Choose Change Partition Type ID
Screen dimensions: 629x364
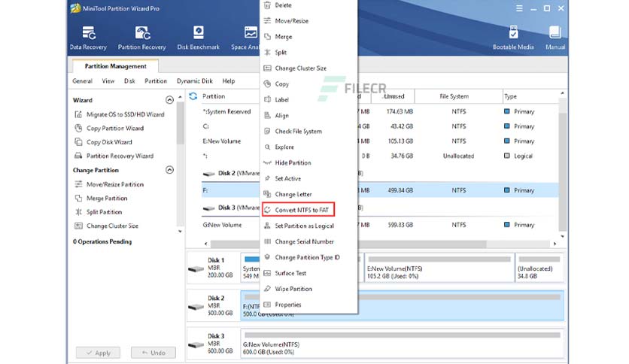tap(308, 257)
